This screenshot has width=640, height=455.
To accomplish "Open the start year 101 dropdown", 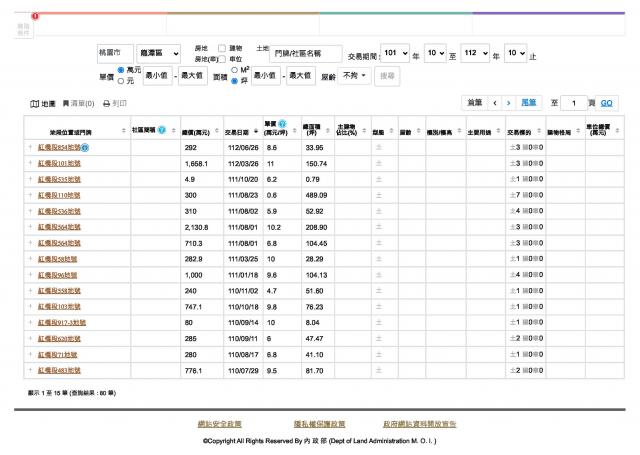I will (x=395, y=53).
